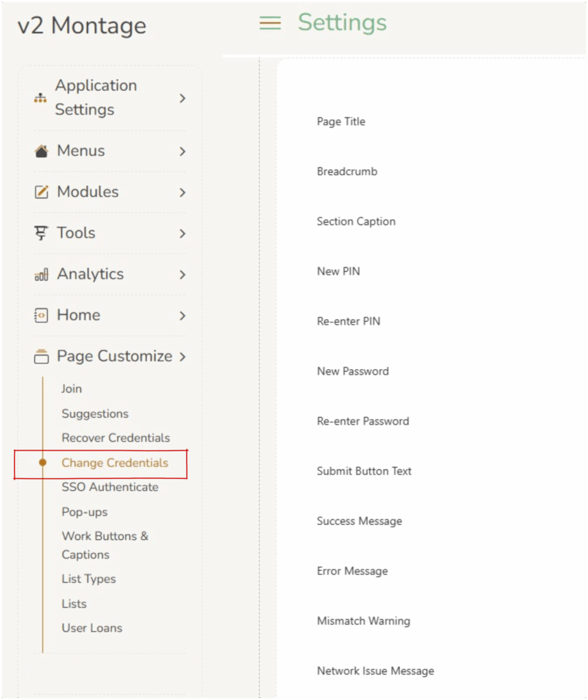Click the Application Settings hierarchy icon

click(x=40, y=98)
